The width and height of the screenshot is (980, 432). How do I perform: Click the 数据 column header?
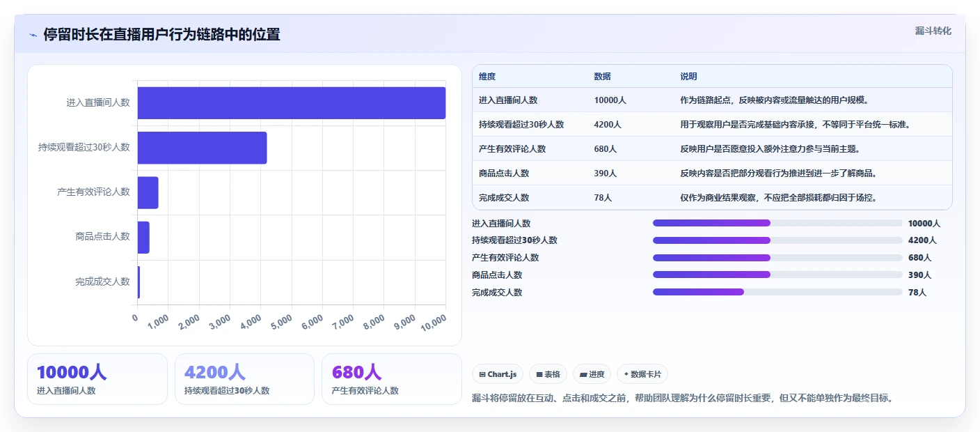click(x=603, y=77)
